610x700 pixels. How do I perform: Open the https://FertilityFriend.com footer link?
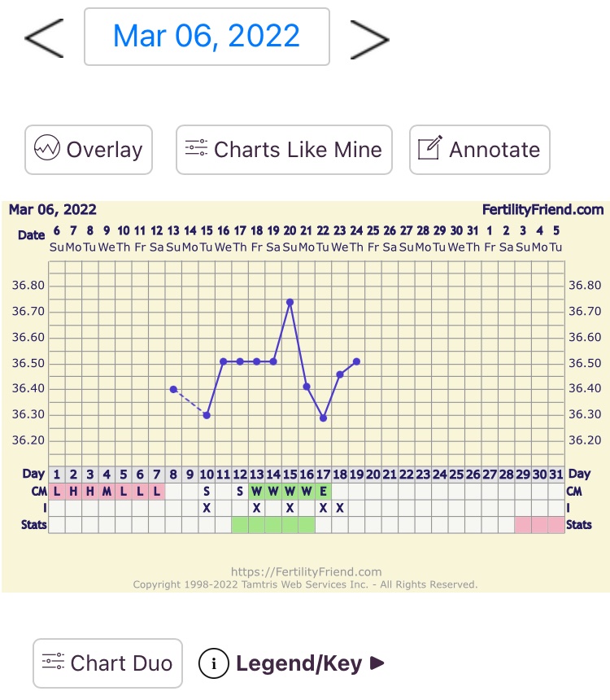pos(306,571)
